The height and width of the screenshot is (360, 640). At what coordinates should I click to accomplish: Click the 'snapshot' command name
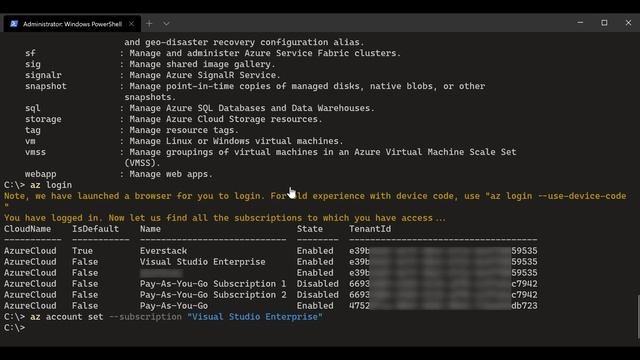pos(46,86)
